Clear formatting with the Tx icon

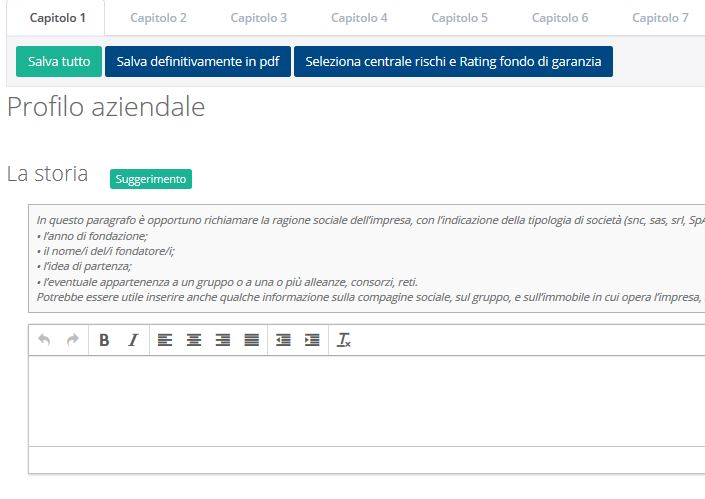pyautogui.click(x=344, y=340)
